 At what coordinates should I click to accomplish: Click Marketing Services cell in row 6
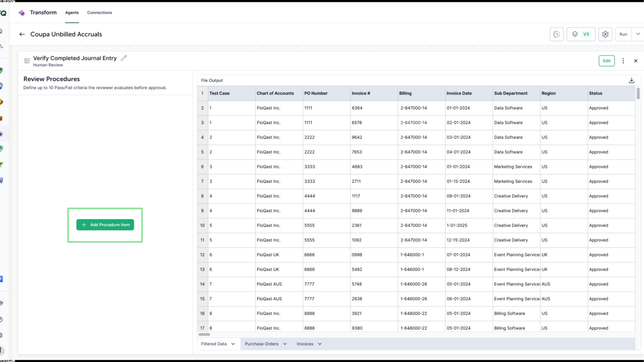(517, 167)
